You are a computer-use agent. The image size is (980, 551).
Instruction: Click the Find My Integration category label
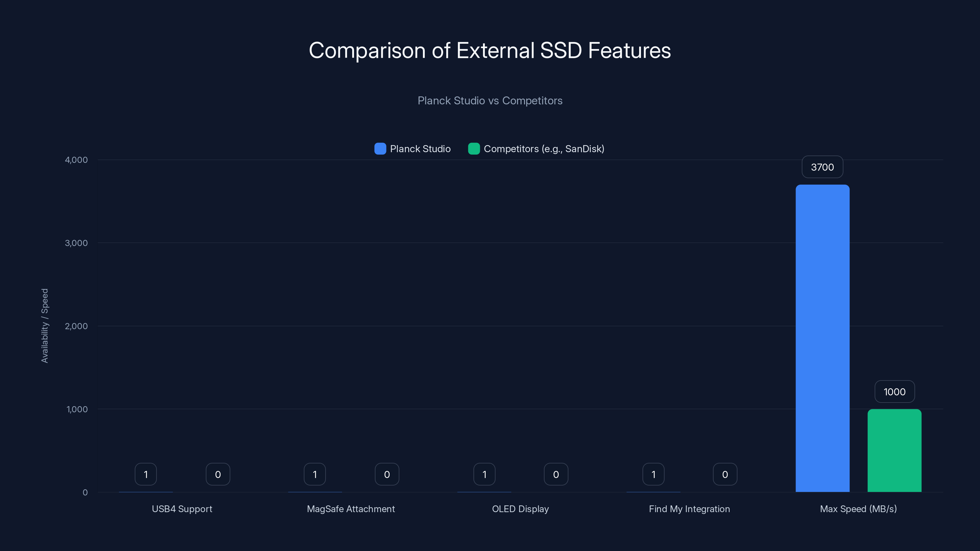[689, 509]
